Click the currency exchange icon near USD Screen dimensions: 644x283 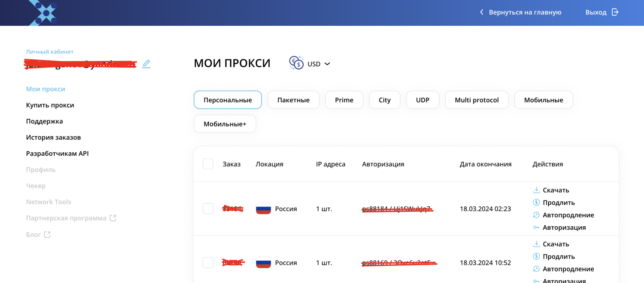(296, 63)
